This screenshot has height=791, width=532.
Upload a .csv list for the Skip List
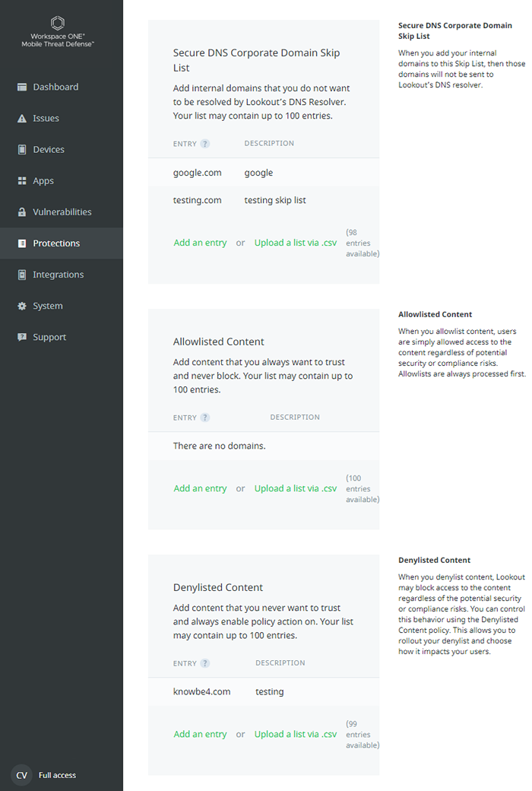tap(296, 243)
